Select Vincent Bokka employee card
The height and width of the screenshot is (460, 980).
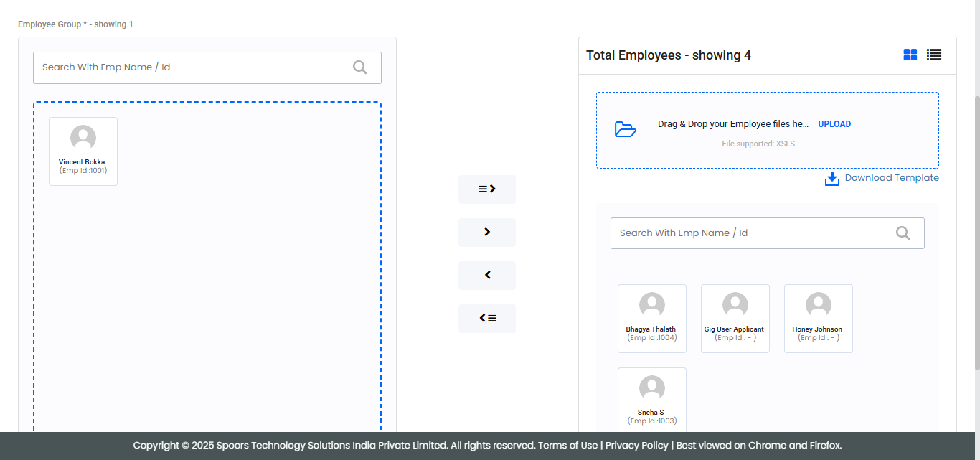coord(83,151)
